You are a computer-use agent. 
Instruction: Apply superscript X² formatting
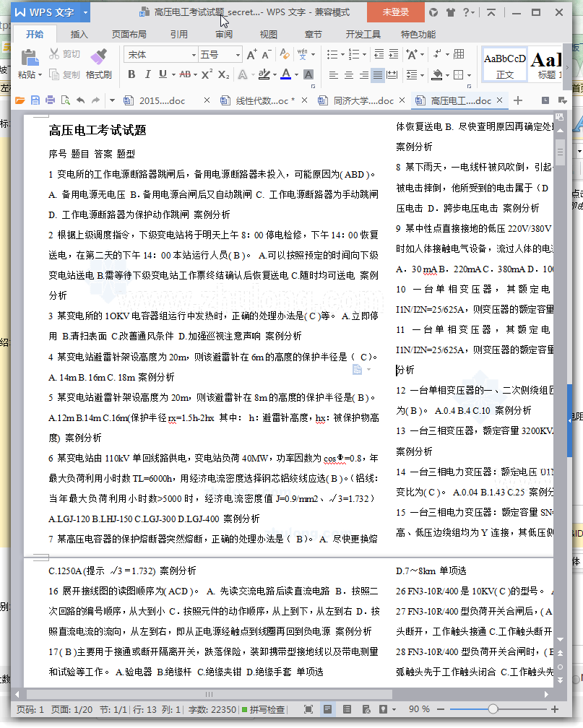[207, 74]
